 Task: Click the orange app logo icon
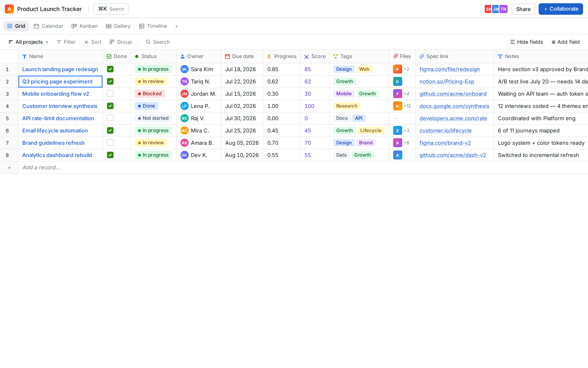click(x=9, y=9)
